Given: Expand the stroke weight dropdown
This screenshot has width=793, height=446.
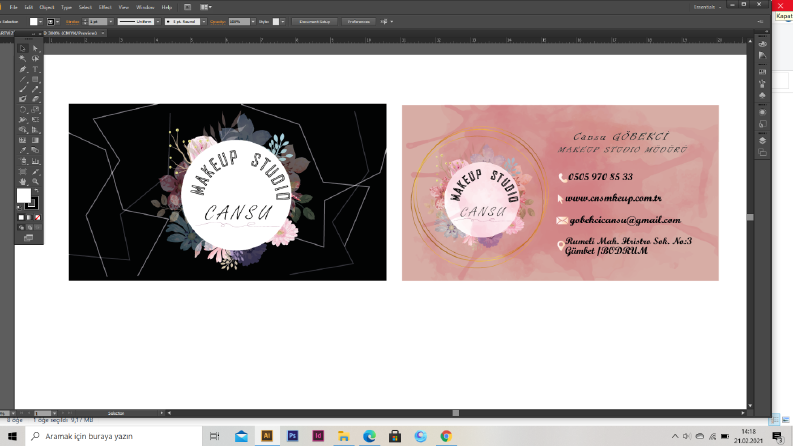Looking at the screenshot, I should [x=111, y=22].
